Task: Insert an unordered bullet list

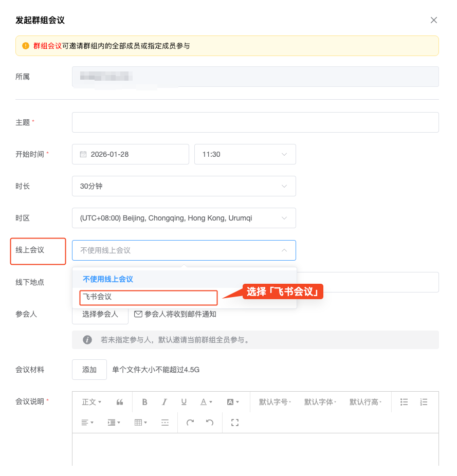Action: [x=404, y=402]
